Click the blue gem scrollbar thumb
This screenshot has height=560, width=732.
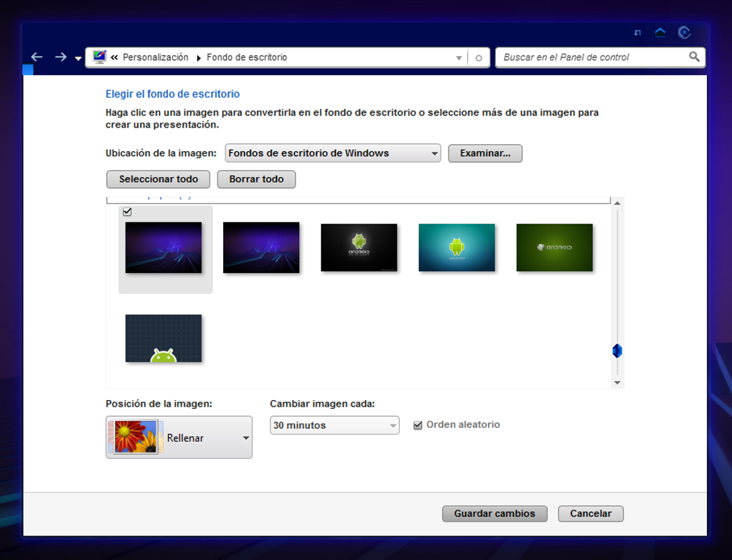pos(617,351)
